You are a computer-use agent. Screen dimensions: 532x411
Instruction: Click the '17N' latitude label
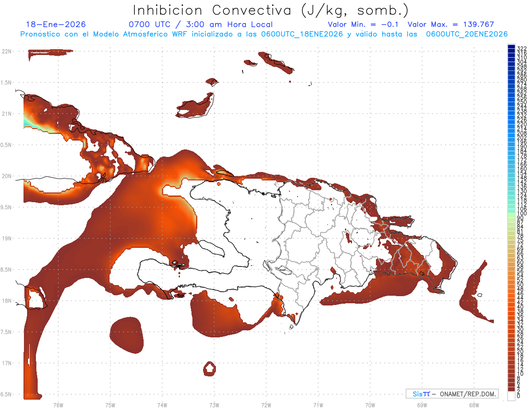pos(6,364)
